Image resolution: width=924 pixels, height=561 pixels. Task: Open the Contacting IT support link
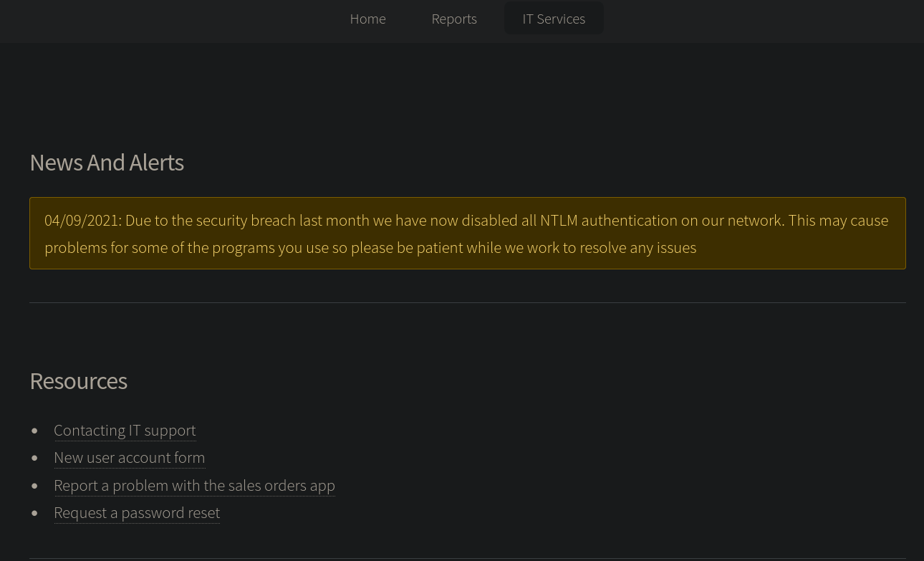pyautogui.click(x=125, y=430)
